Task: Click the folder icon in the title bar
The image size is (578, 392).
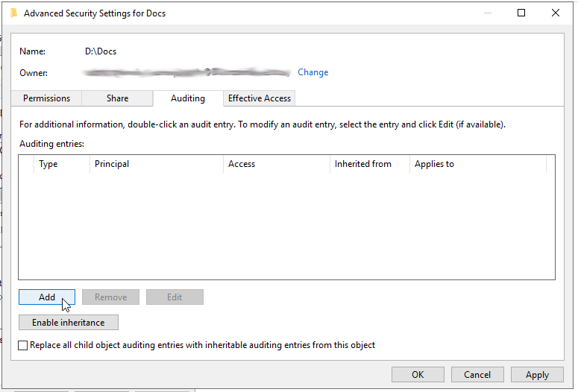Action: [13, 13]
